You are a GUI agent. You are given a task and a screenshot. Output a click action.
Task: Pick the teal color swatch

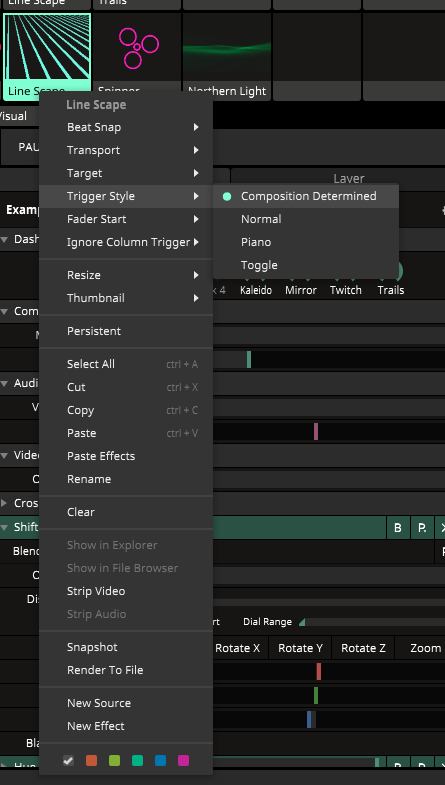(137, 761)
